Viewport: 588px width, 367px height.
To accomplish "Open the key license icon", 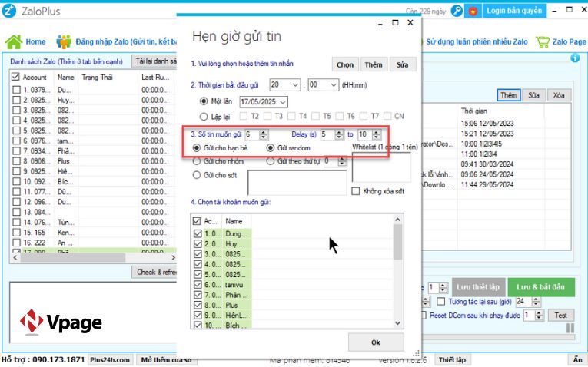I will (x=457, y=11).
